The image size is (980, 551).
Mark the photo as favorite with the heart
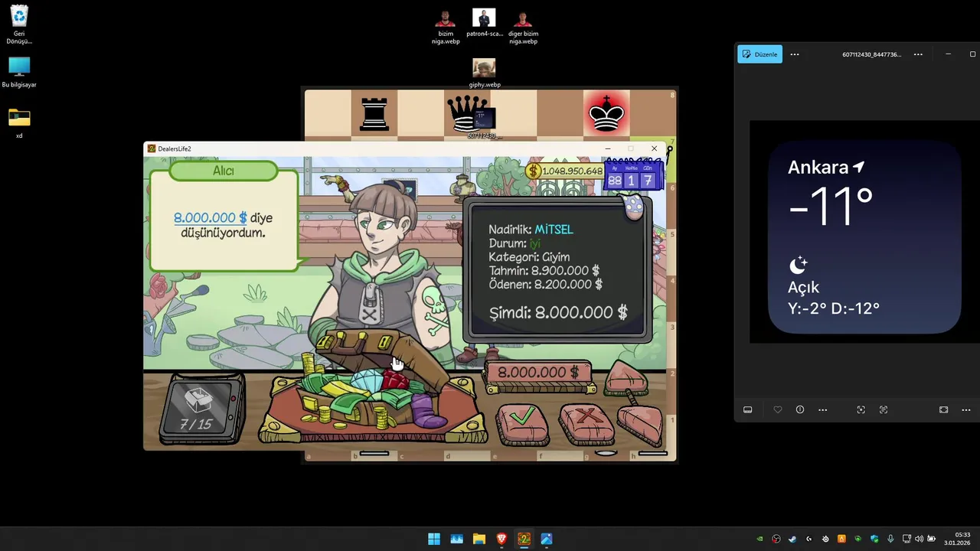[778, 410]
